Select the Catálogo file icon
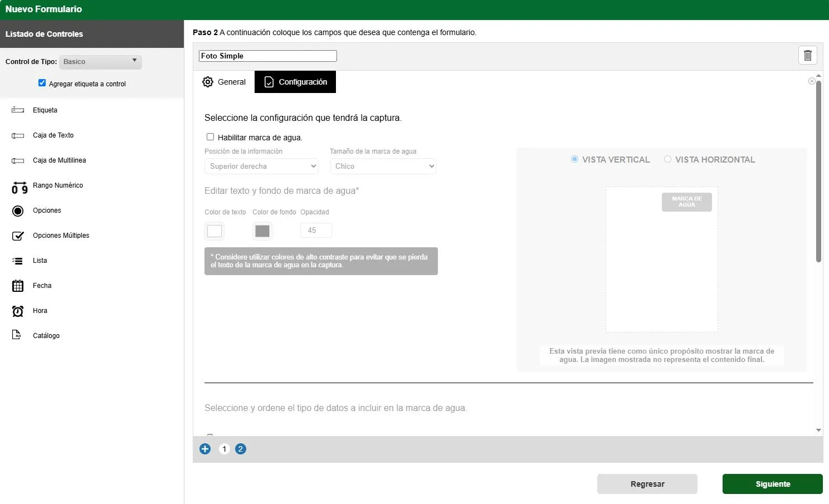 click(17, 335)
